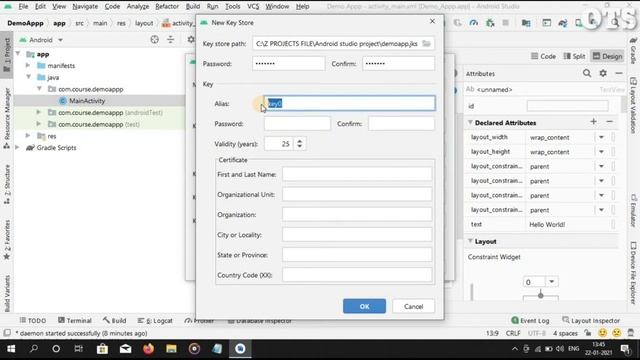Expand com.course.demoappp (androidTest) package
Viewport: 640px width, 360px height.
[39, 112]
